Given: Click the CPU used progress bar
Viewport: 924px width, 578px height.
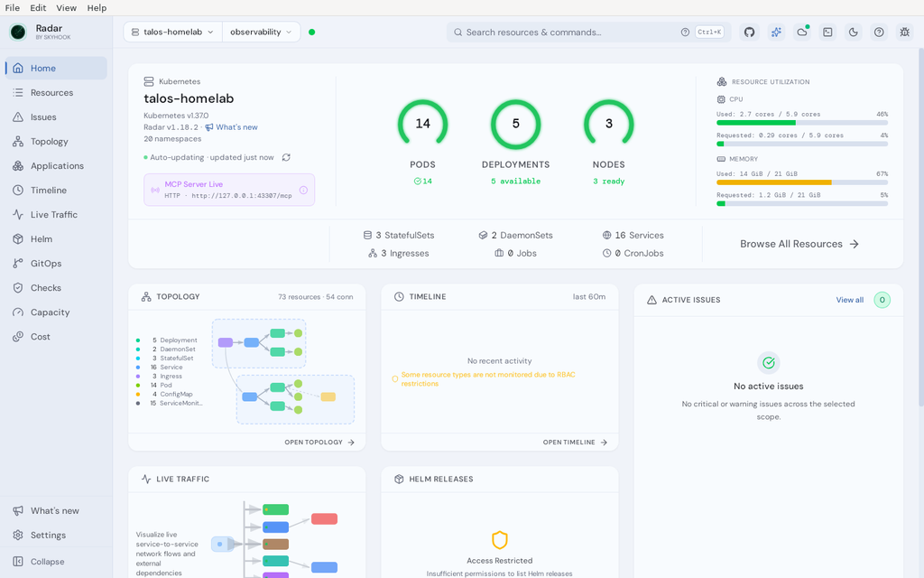Looking at the screenshot, I should click(x=802, y=123).
